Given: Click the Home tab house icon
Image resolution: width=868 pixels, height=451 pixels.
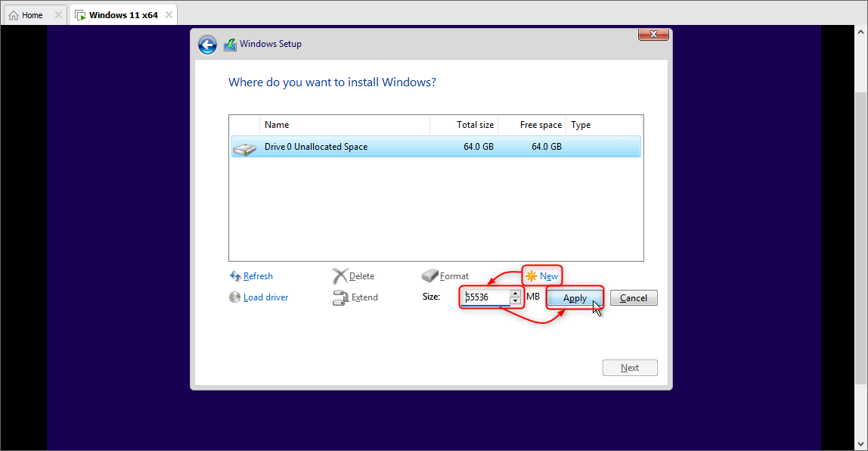Looking at the screenshot, I should click(14, 16).
